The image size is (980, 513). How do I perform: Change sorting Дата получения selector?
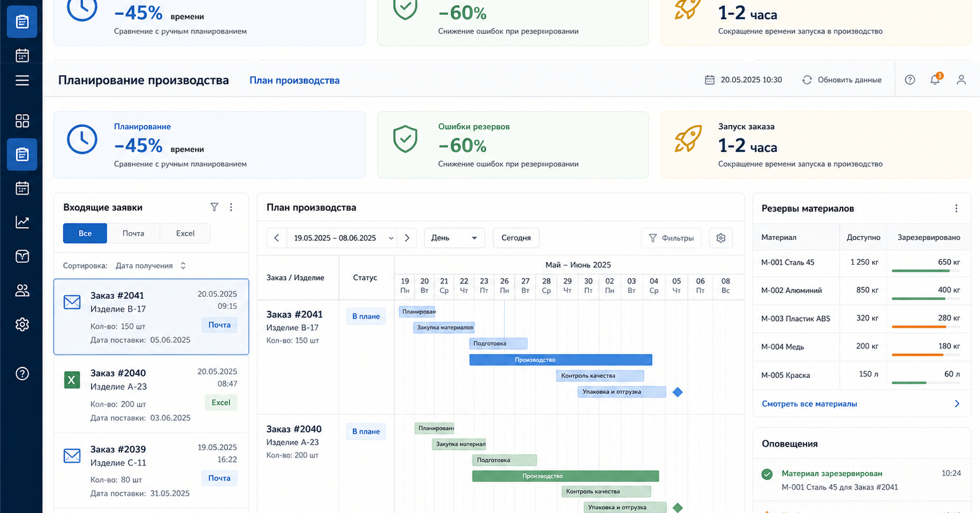(151, 265)
